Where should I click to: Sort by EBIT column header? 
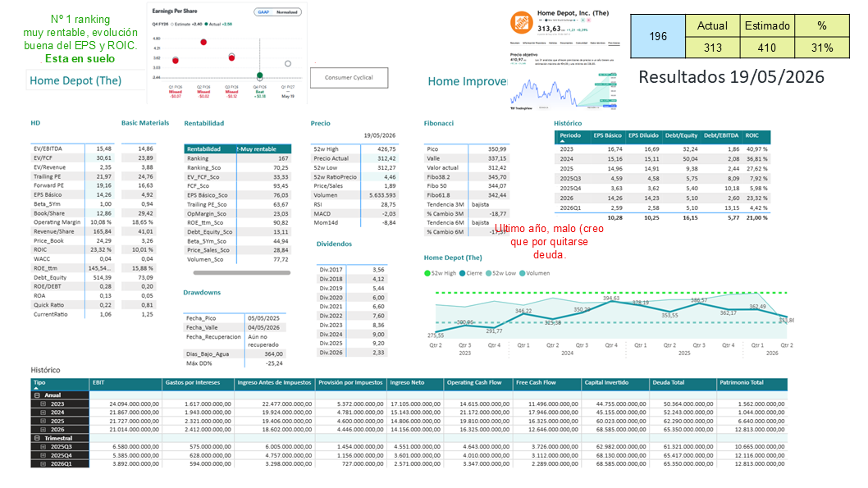click(126, 383)
